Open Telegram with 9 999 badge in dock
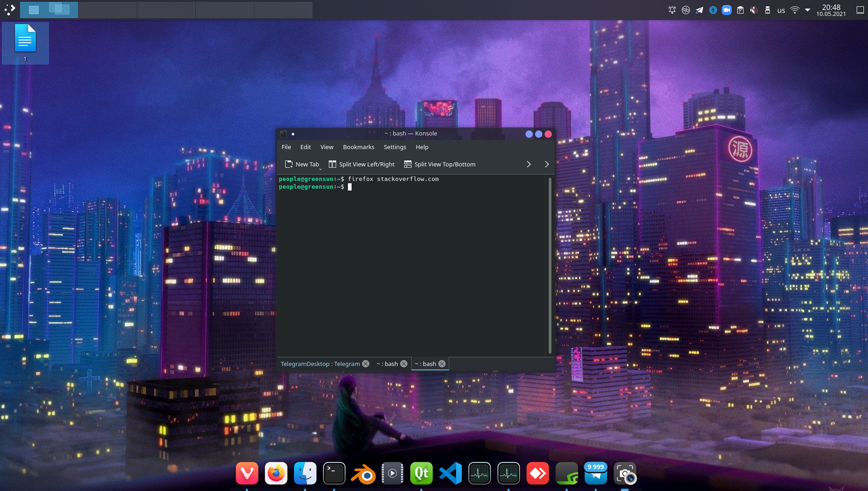The width and height of the screenshot is (868, 491). click(596, 474)
